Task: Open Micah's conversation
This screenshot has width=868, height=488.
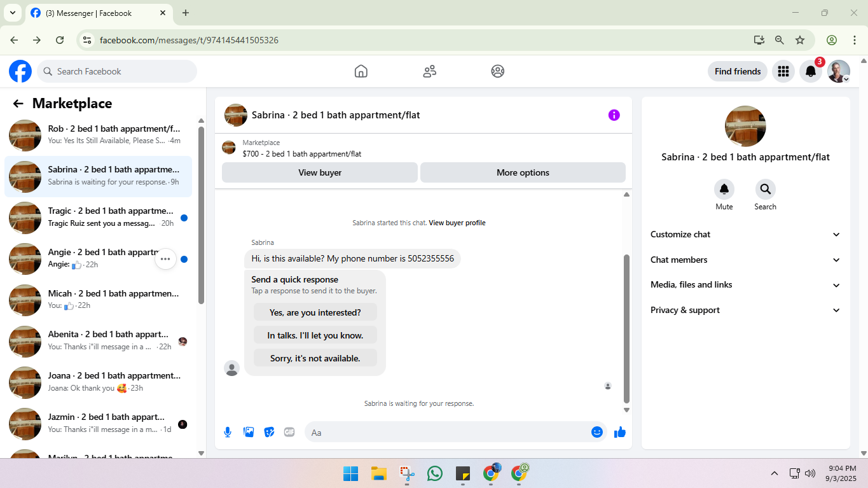Action: [x=99, y=300]
